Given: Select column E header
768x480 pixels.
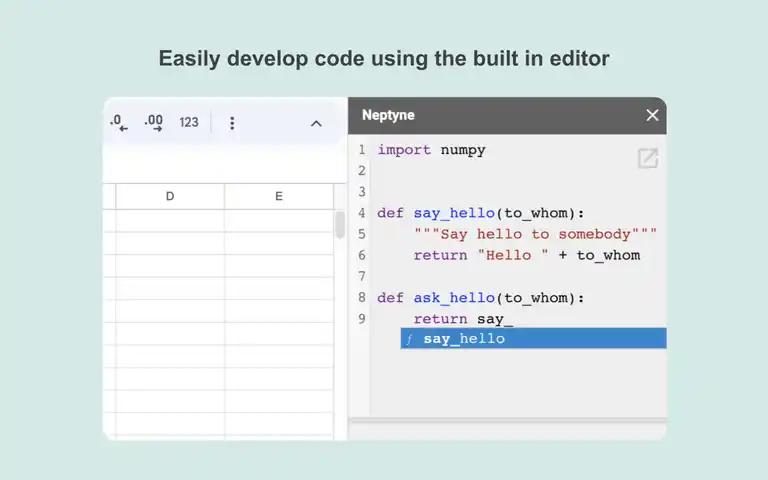Looking at the screenshot, I should tap(279, 196).
